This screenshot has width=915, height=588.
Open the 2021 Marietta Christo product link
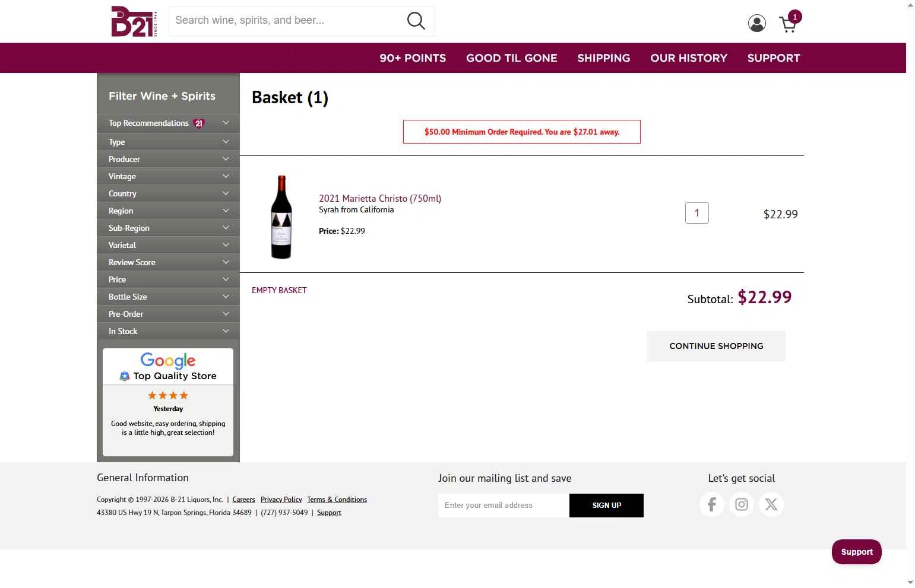380,198
